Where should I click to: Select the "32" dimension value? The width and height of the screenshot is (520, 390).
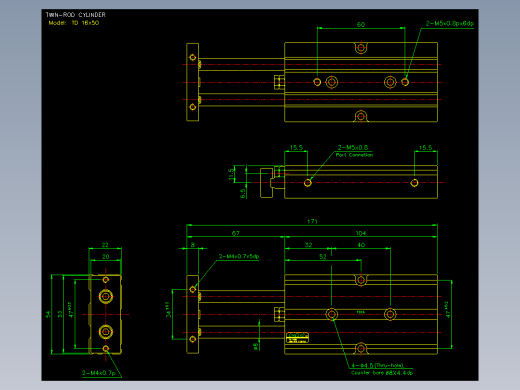coord(308,245)
